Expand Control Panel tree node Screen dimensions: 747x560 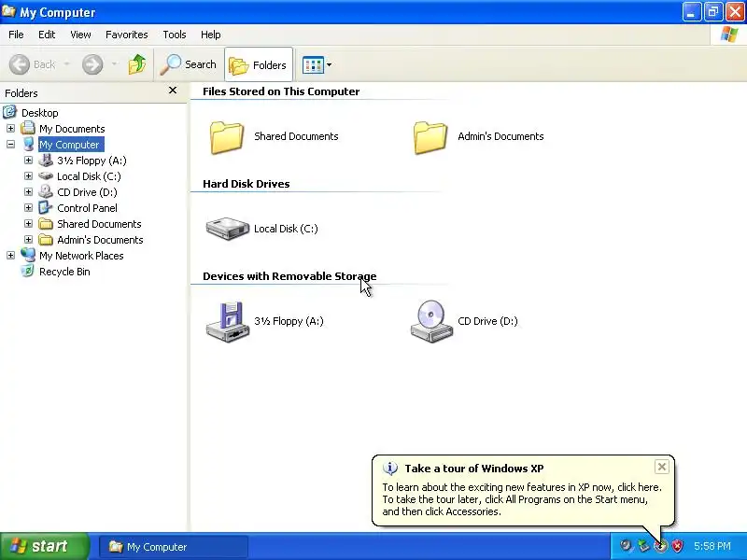(29, 208)
